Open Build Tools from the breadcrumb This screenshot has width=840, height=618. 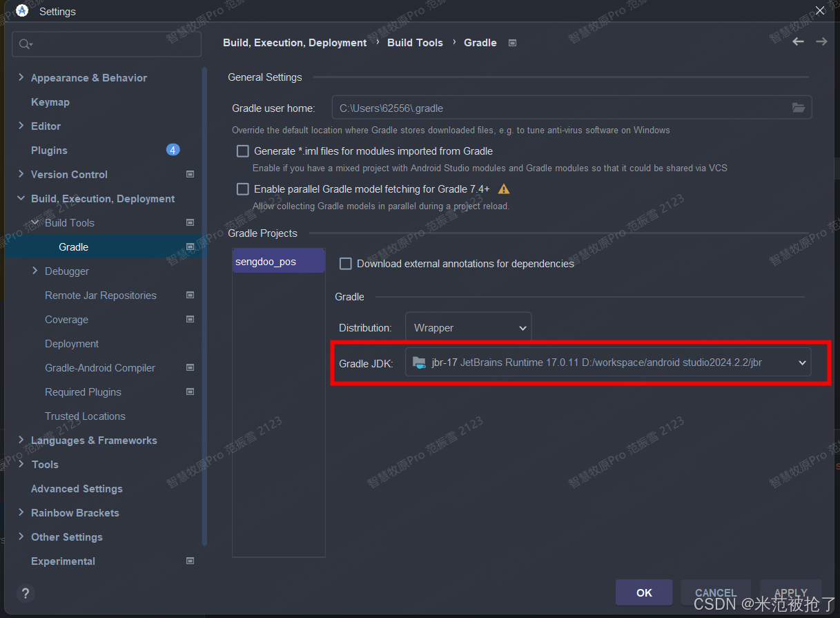[x=415, y=42]
